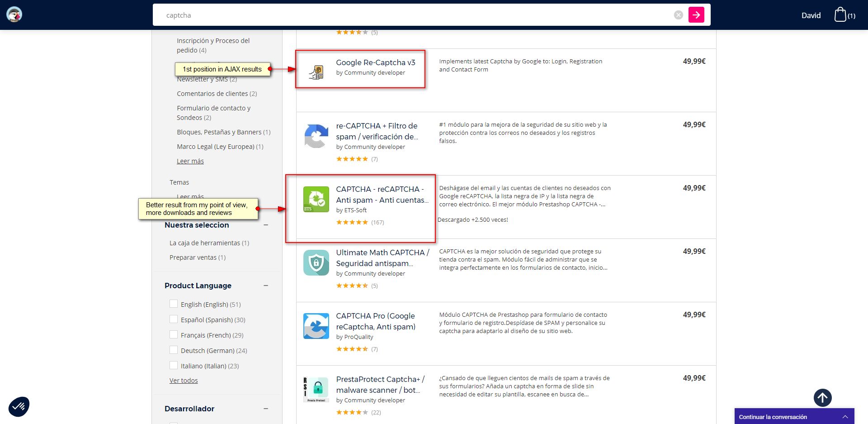Open the Google Re-Captcha v3 title
868x424 pixels.
[376, 62]
